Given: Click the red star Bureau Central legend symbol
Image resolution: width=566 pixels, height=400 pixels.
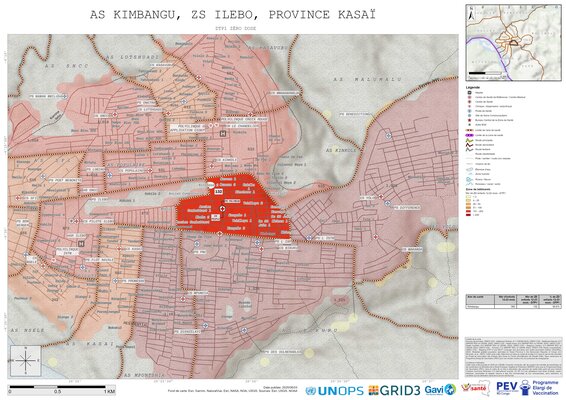Looking at the screenshot, I should pos(469,120).
